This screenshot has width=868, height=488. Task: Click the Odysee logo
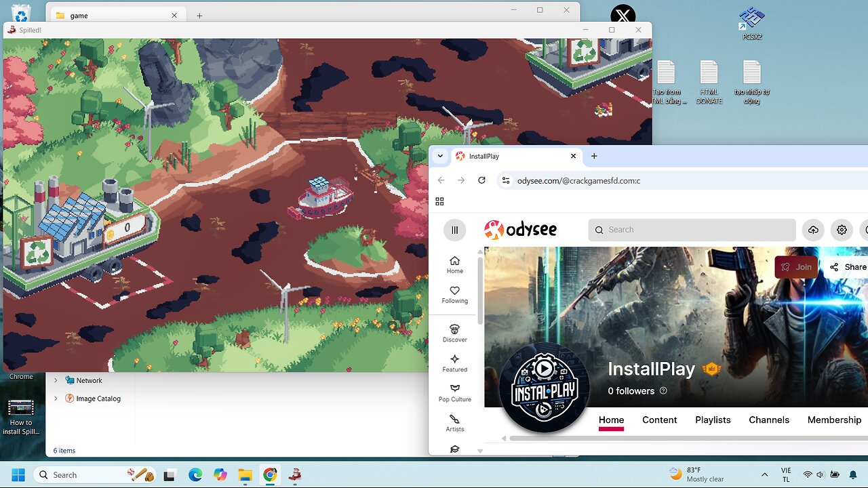521,230
